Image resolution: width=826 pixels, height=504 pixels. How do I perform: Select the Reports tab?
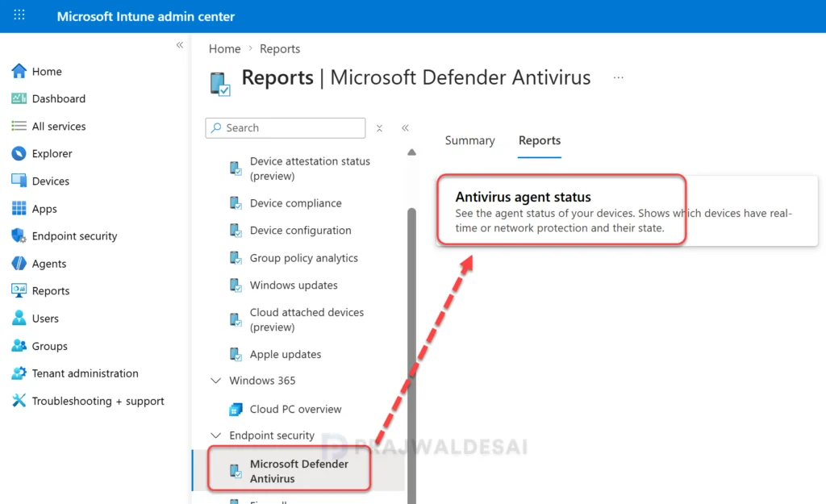click(540, 140)
